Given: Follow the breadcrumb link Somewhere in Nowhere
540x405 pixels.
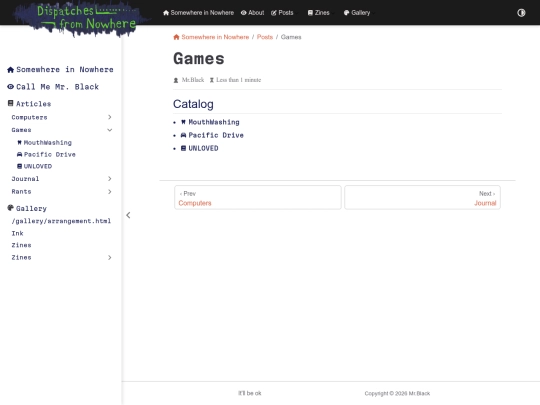Looking at the screenshot, I should click(215, 37).
